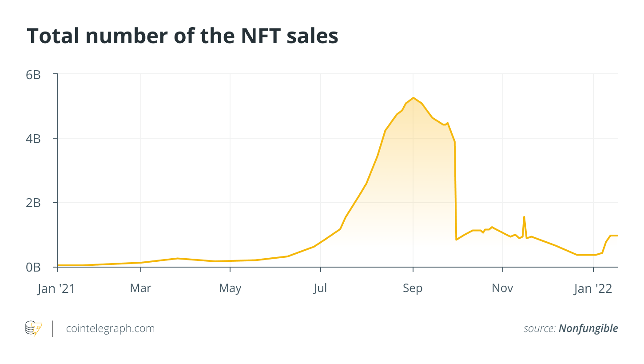Select the Mar x-axis label
644x364 pixels.
[140, 288]
